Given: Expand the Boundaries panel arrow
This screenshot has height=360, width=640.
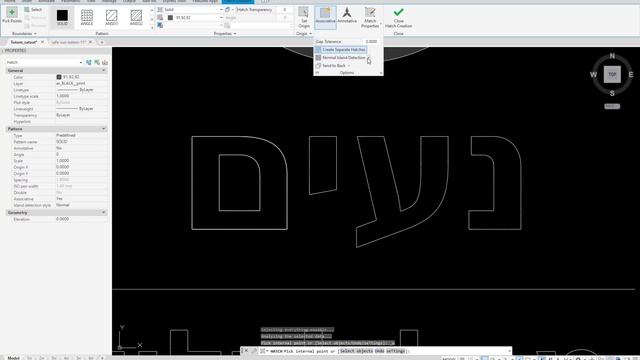Looking at the screenshot, I should [x=35, y=34].
